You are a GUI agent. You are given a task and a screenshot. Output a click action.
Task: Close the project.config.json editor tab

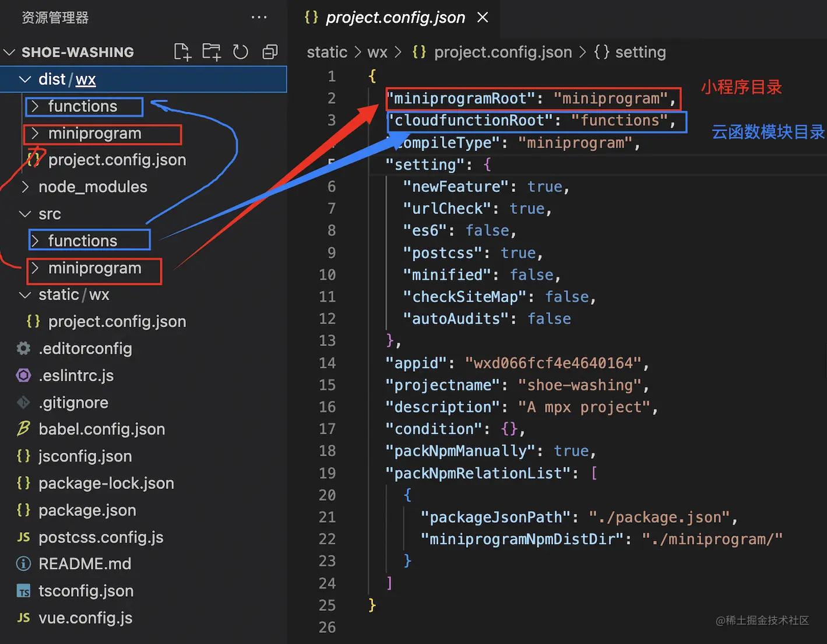tap(483, 17)
